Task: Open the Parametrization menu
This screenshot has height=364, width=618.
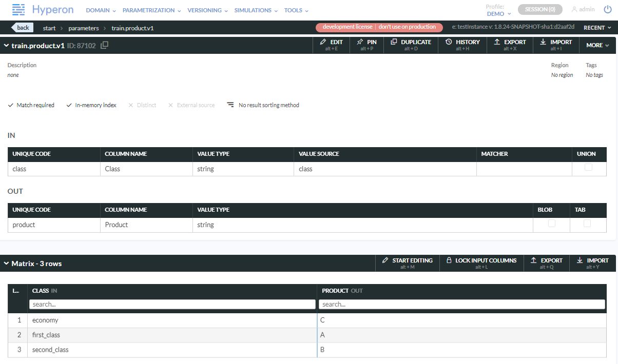Action: click(x=151, y=10)
